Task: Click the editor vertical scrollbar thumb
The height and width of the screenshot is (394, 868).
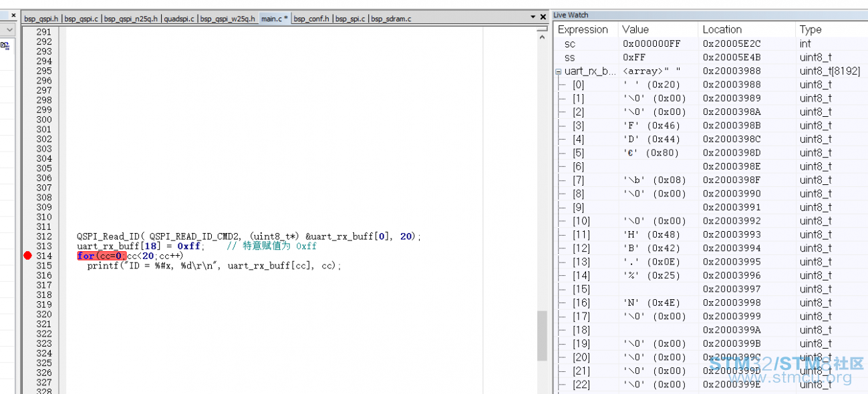Action: [x=543, y=335]
